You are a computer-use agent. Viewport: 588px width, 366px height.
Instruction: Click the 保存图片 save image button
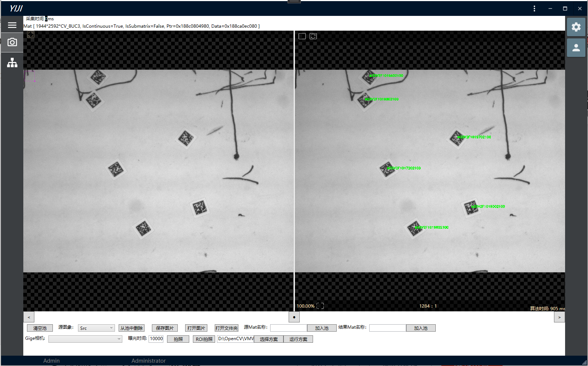pyautogui.click(x=165, y=328)
